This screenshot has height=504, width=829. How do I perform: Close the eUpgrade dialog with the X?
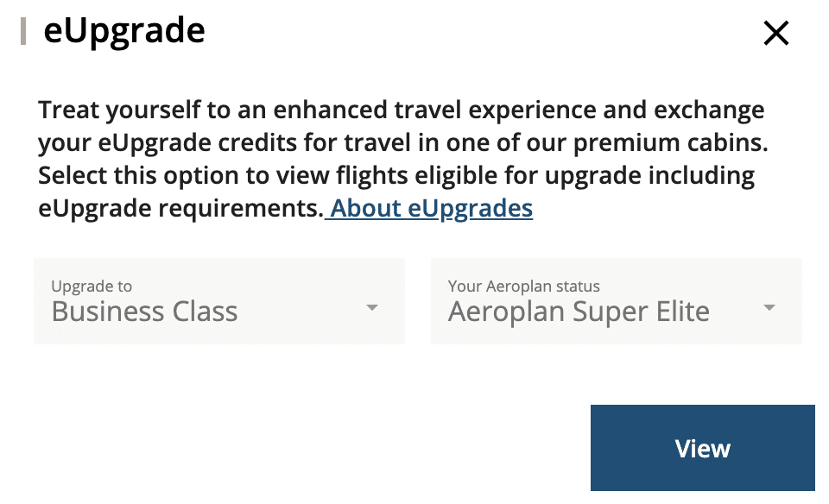pyautogui.click(x=776, y=34)
